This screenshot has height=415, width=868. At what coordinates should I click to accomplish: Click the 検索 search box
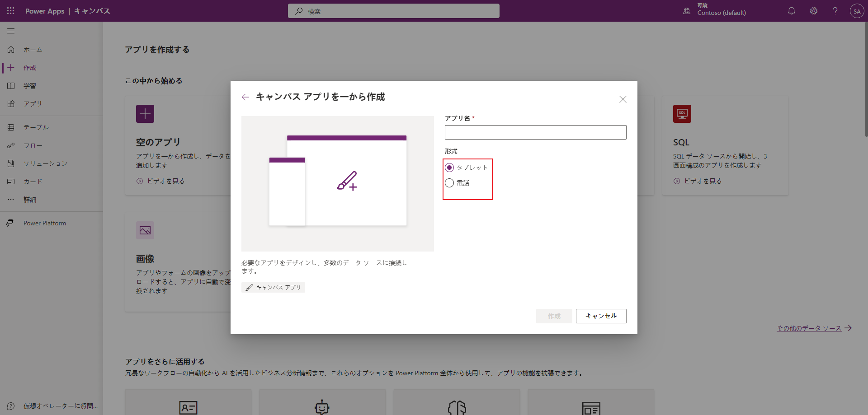pyautogui.click(x=394, y=11)
